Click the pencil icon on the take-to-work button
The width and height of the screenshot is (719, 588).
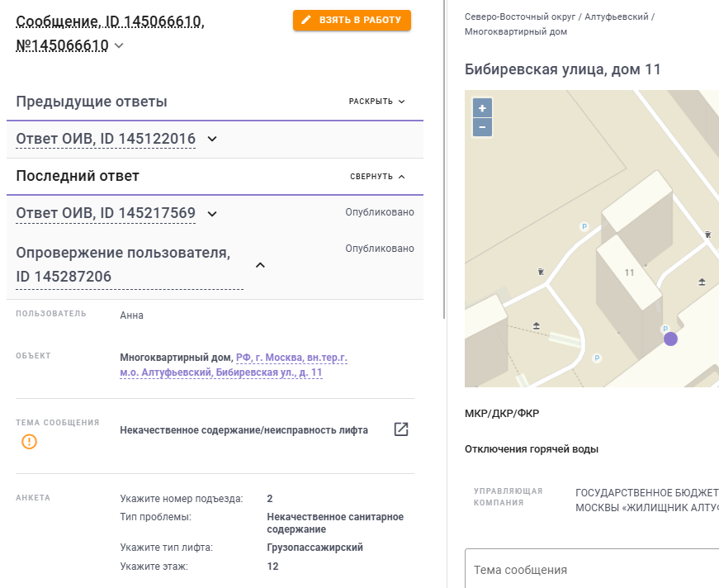coord(307,20)
